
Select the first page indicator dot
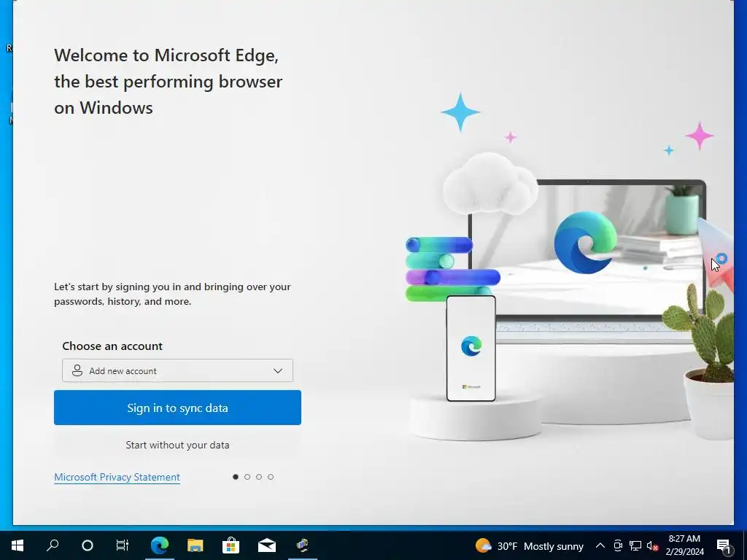236,477
